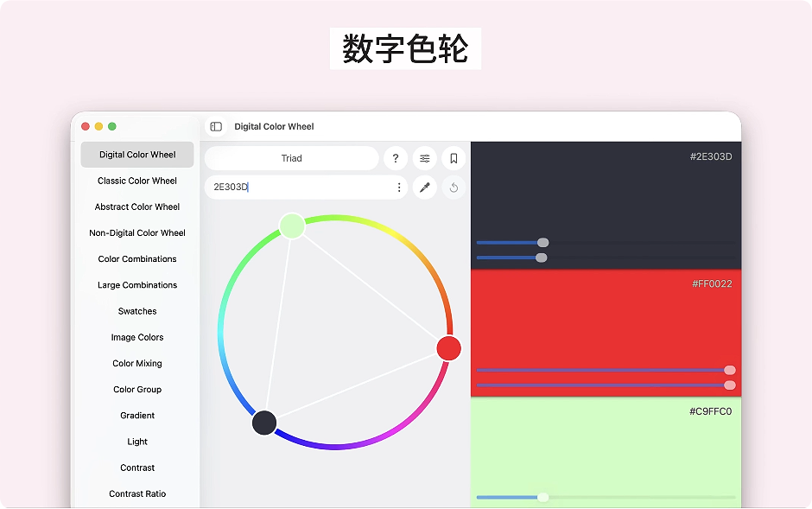
Task: Click the upper slider in dark swatch
Action: (542, 243)
